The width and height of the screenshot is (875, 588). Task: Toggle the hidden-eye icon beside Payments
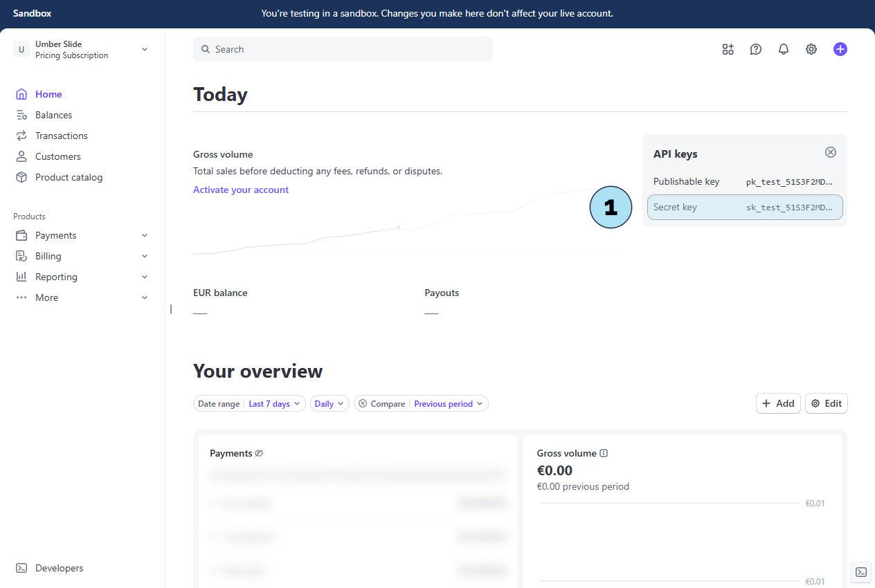tap(259, 454)
